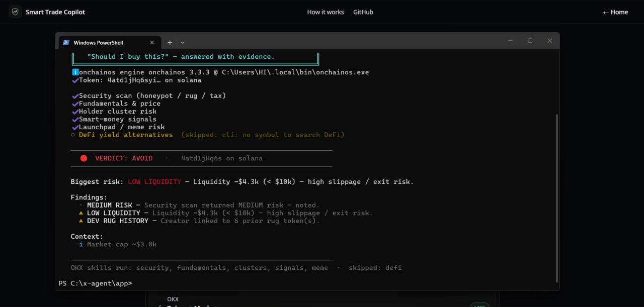Click the checkmark beside Smart-money signals
The height and width of the screenshot is (307, 644).
coord(75,119)
